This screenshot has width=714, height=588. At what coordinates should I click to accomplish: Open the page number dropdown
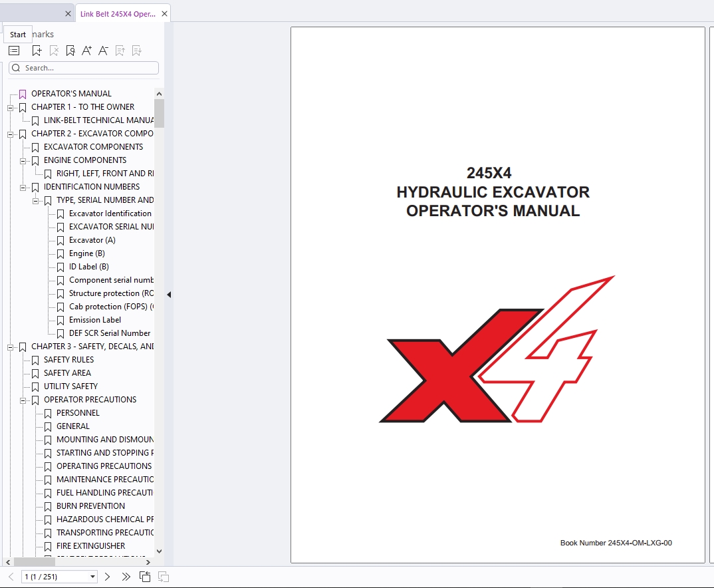(x=92, y=577)
